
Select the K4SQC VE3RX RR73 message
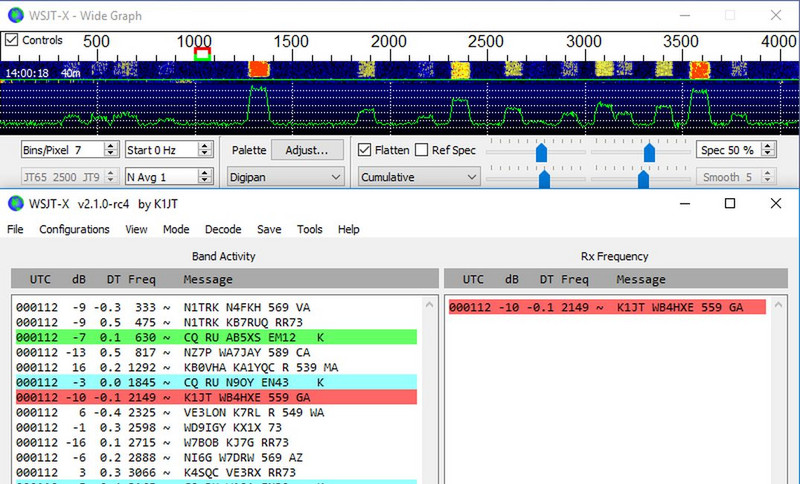[x=240, y=472]
